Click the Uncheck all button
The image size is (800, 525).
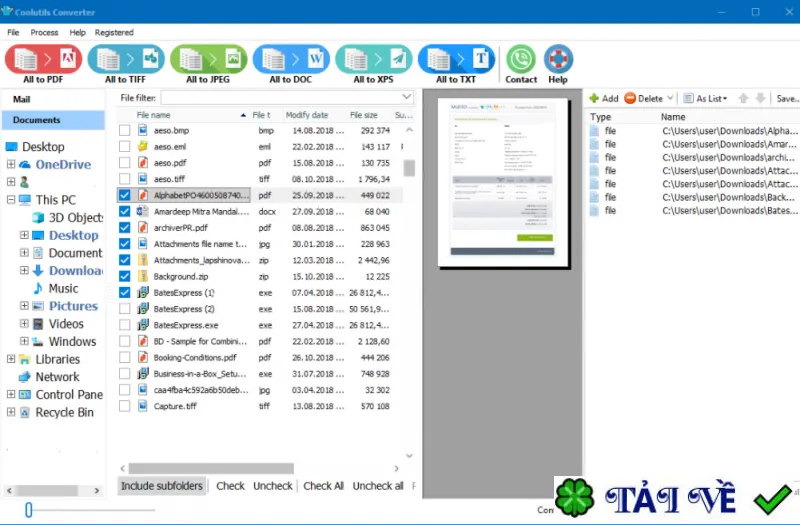(x=378, y=486)
